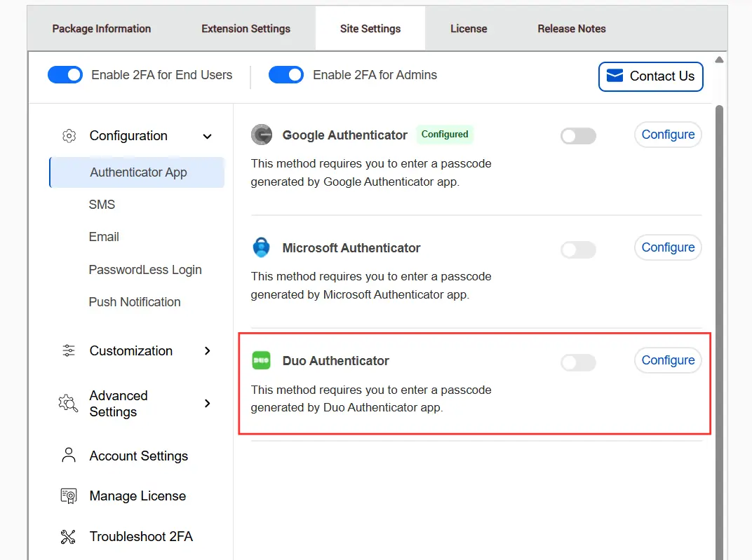Open Troubleshoot 2FA page
The height and width of the screenshot is (560, 752).
tap(141, 537)
